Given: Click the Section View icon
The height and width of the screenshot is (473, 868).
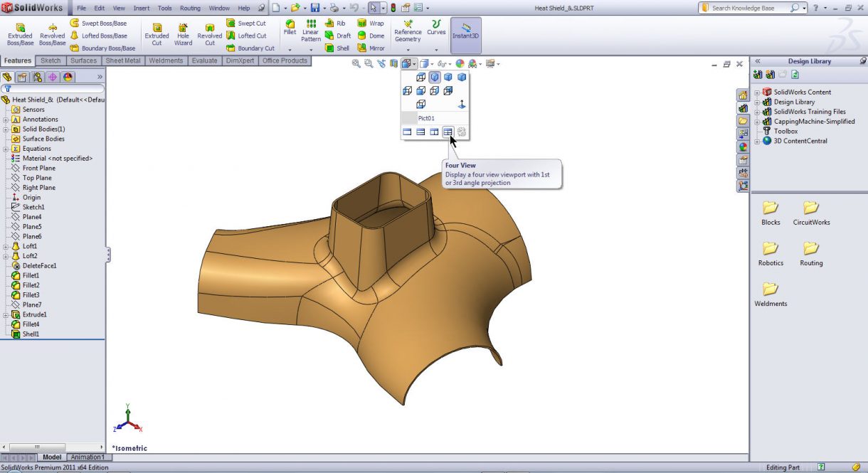Looking at the screenshot, I should (394, 64).
